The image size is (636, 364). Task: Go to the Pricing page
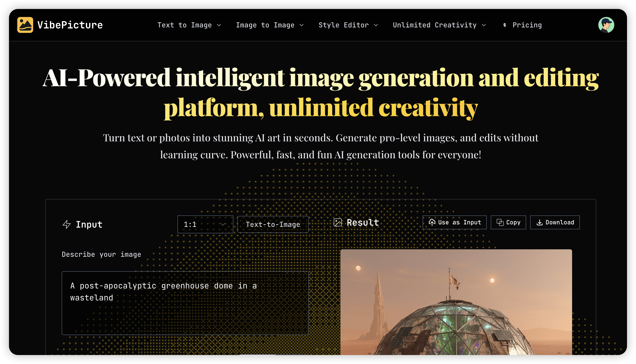tap(527, 25)
